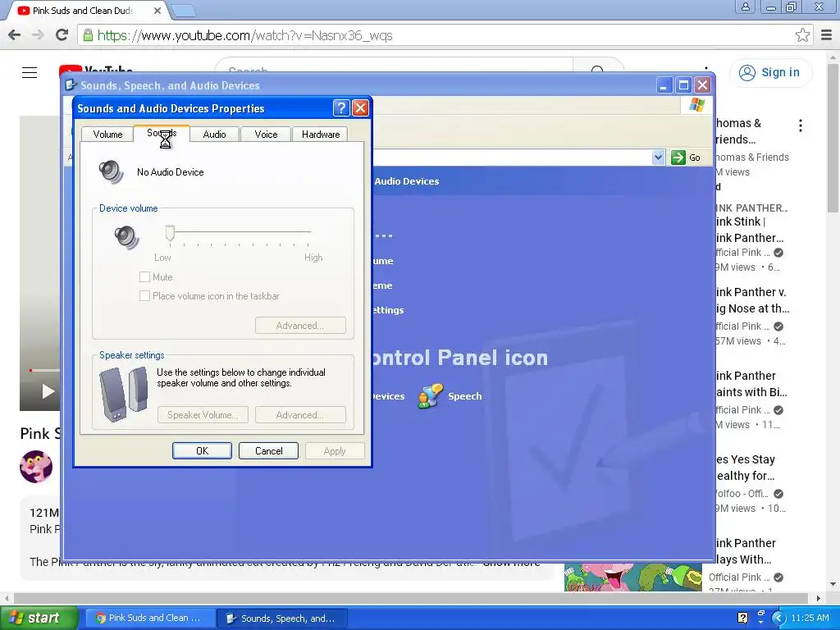Open the Voice tab
Image resolution: width=840 pixels, height=630 pixels.
pos(266,134)
